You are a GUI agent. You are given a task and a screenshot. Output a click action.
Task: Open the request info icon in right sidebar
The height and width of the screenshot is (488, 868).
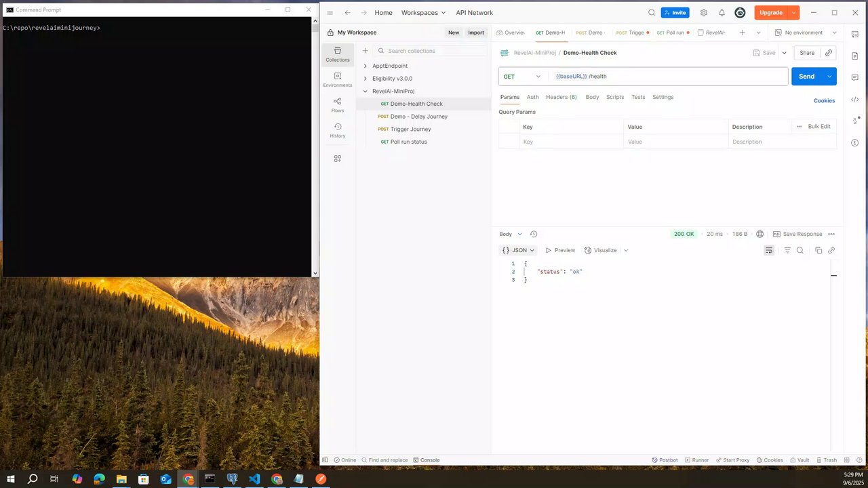point(855,143)
